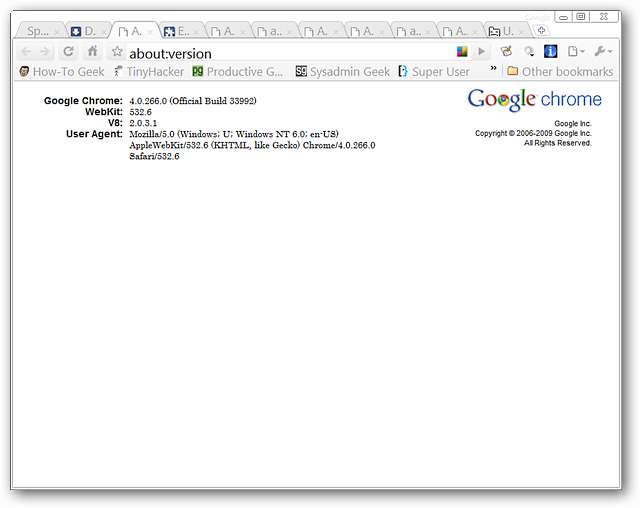
Task: Close the 'U.' folder-icon tab
Action: (521, 32)
